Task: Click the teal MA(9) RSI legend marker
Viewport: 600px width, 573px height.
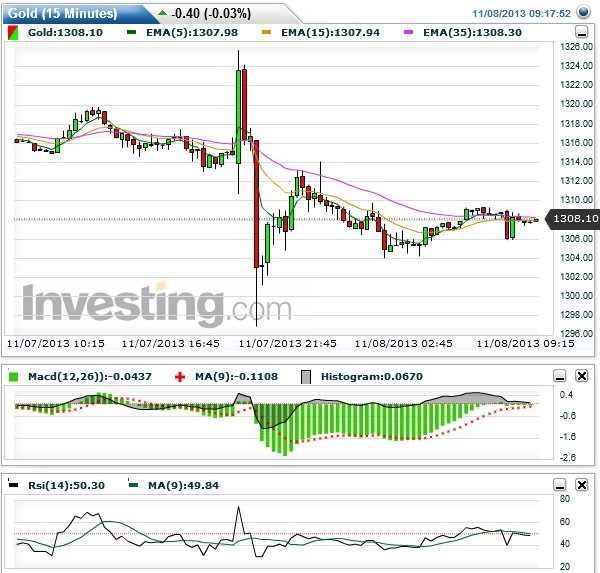Action: pyautogui.click(x=133, y=484)
